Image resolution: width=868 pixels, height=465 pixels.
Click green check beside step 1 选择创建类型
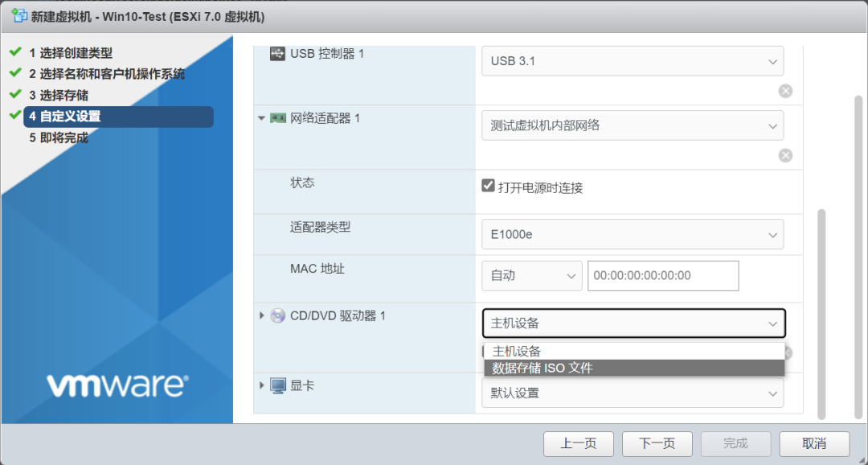pos(15,52)
